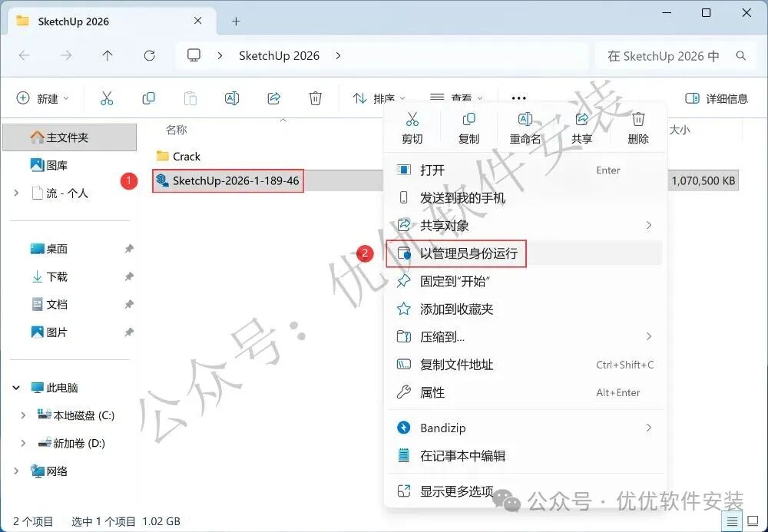The height and width of the screenshot is (532, 768).
Task: Select 添加到收藏夹
Action: 525,309
